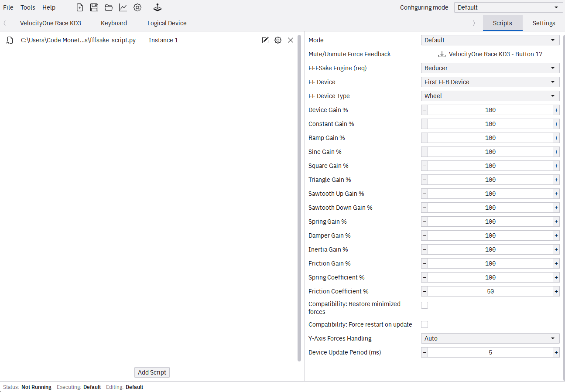The height and width of the screenshot is (392, 565).
Task: Open the Configuring mode dropdown
Action: click(x=508, y=7)
